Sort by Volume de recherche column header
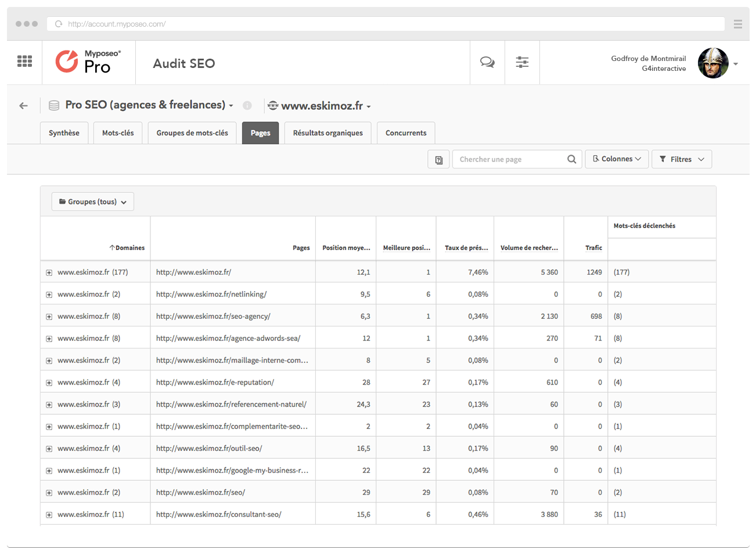This screenshot has height=553, width=756. tap(529, 248)
